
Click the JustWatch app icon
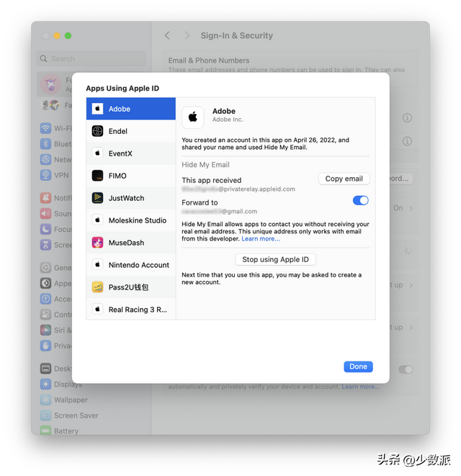[97, 198]
